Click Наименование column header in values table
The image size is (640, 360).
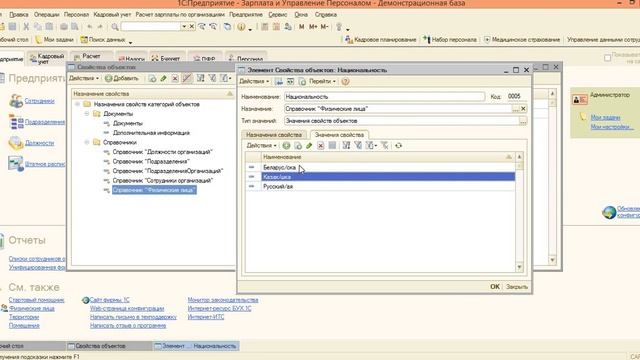coord(388,157)
